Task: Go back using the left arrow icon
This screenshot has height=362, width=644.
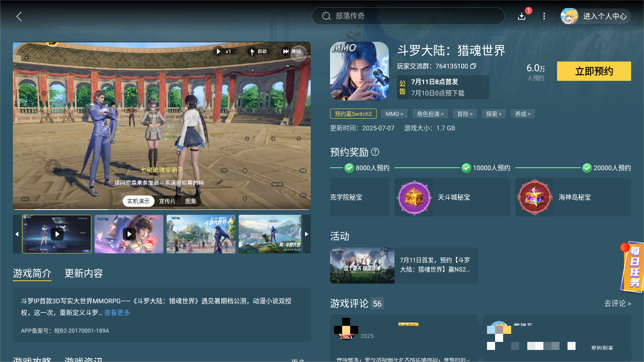Action: tap(19, 16)
